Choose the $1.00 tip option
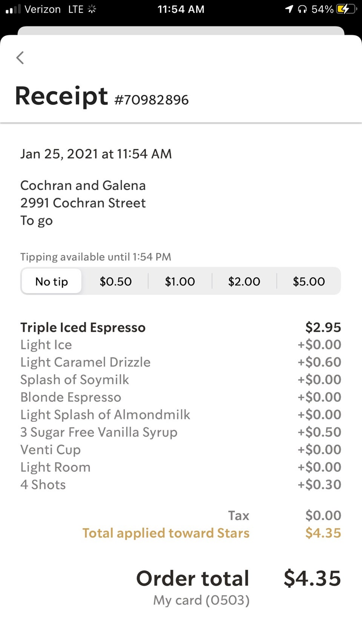This screenshot has width=362, height=644. (180, 281)
